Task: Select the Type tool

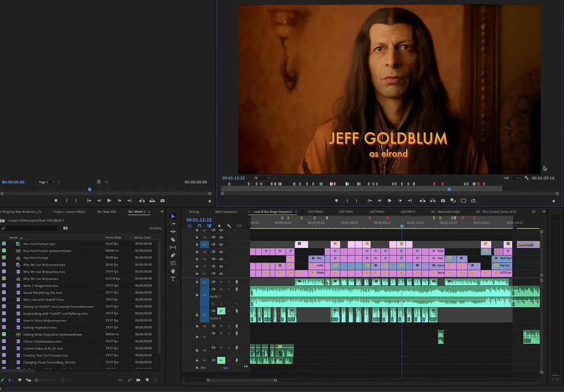Action: pos(173,279)
